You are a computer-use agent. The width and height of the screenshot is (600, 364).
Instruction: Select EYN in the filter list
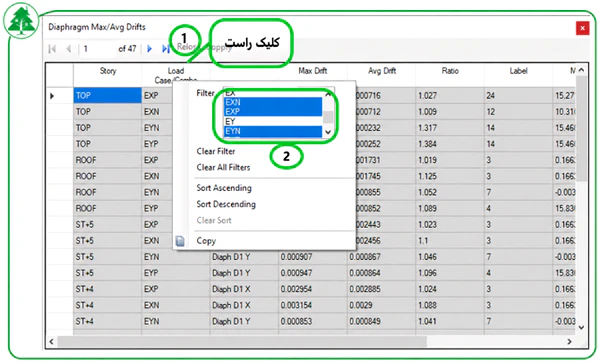(x=273, y=131)
